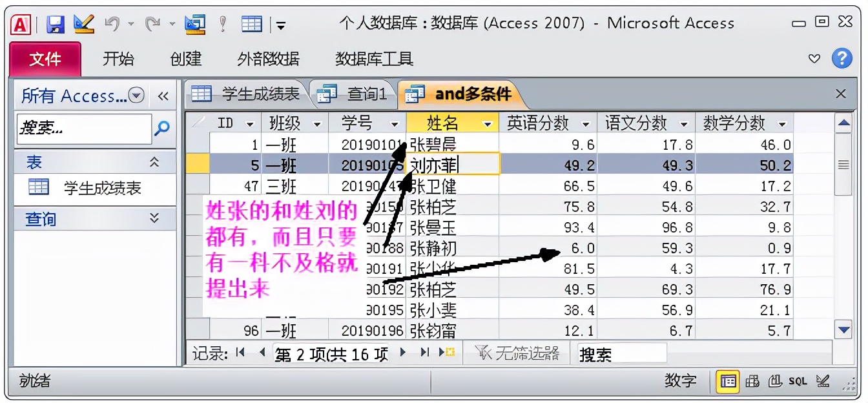868x403 pixels.
Task: Collapse the navigation pane with the shutter button
Action: (163, 95)
